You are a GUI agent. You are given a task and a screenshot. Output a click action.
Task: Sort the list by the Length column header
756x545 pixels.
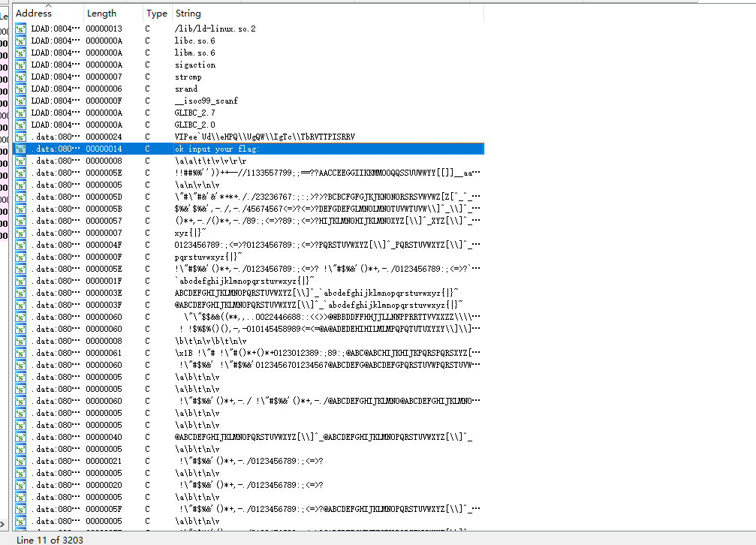[101, 14]
